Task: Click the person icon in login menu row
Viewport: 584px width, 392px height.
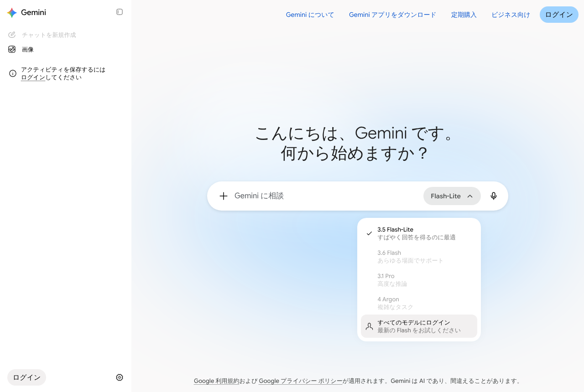Action: [x=369, y=326]
